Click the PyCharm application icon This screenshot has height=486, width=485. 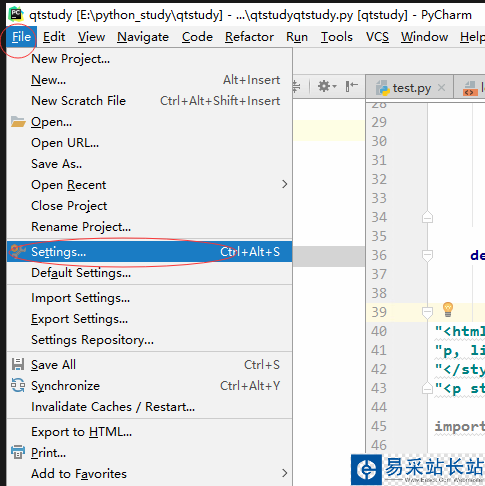[16, 14]
